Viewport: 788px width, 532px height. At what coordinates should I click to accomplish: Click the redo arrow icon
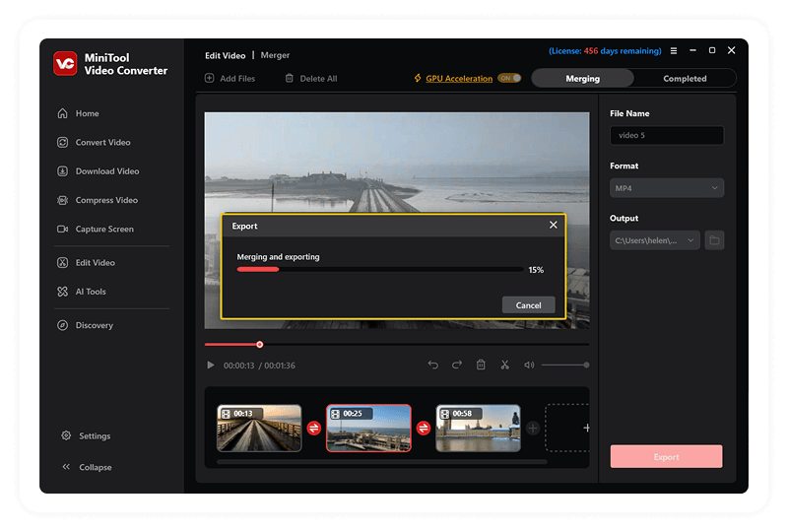pos(456,365)
